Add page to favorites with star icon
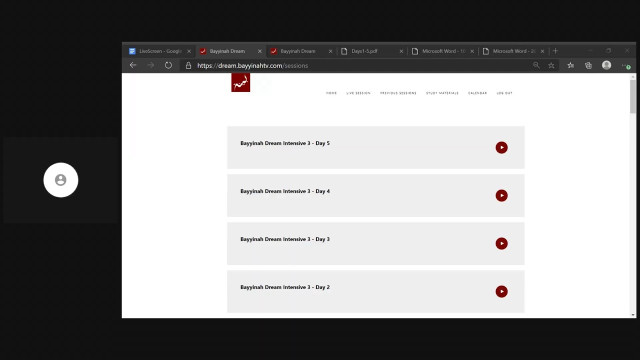The height and width of the screenshot is (360, 640). (x=551, y=65)
